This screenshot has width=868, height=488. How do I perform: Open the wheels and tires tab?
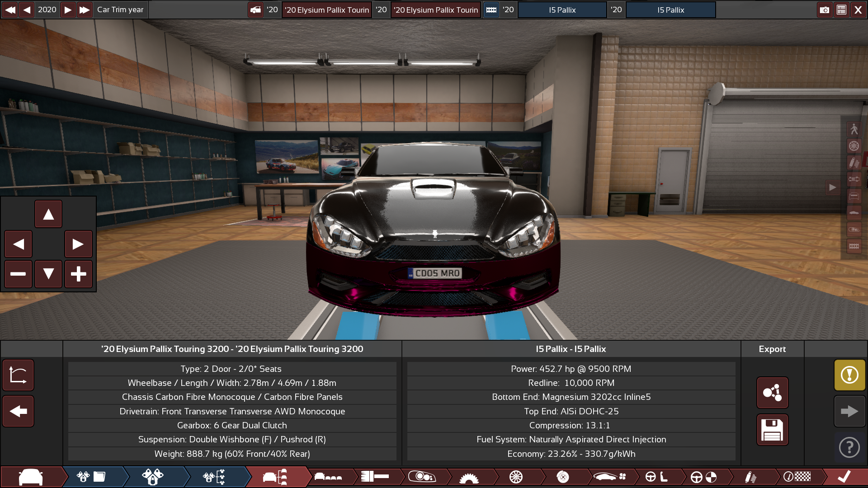516,477
